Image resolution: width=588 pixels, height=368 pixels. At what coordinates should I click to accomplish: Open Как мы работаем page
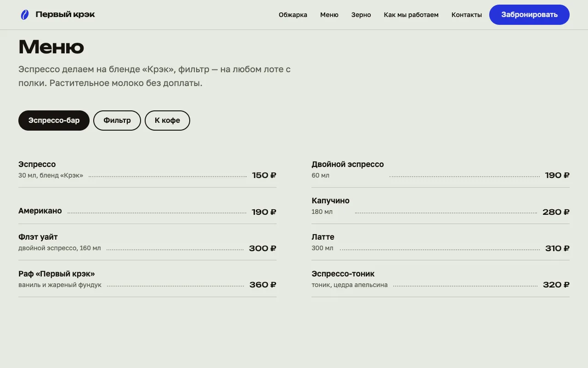pyautogui.click(x=411, y=15)
